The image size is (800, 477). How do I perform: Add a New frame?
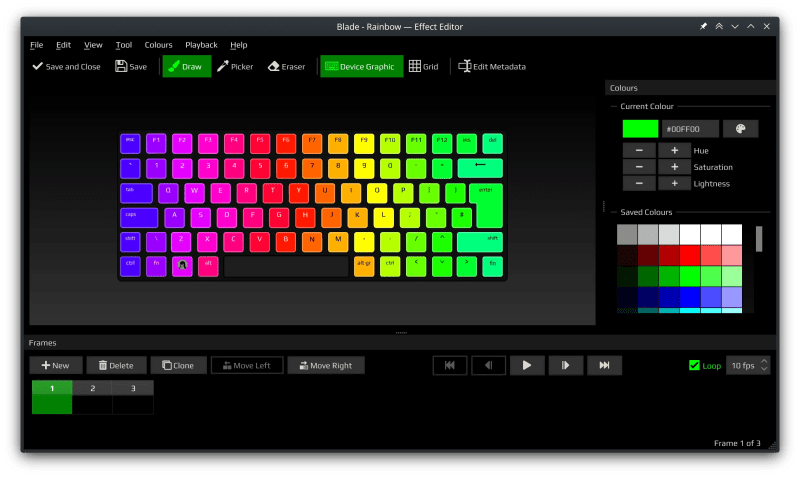(x=56, y=365)
